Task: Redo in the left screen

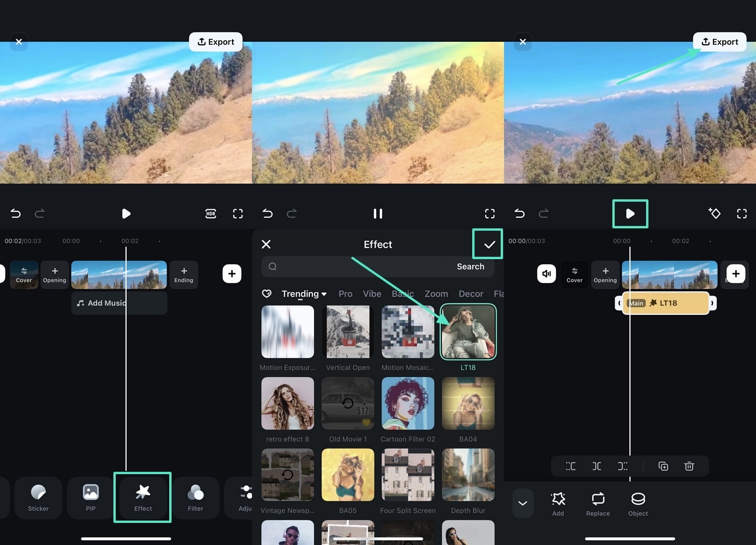Action: (x=40, y=214)
